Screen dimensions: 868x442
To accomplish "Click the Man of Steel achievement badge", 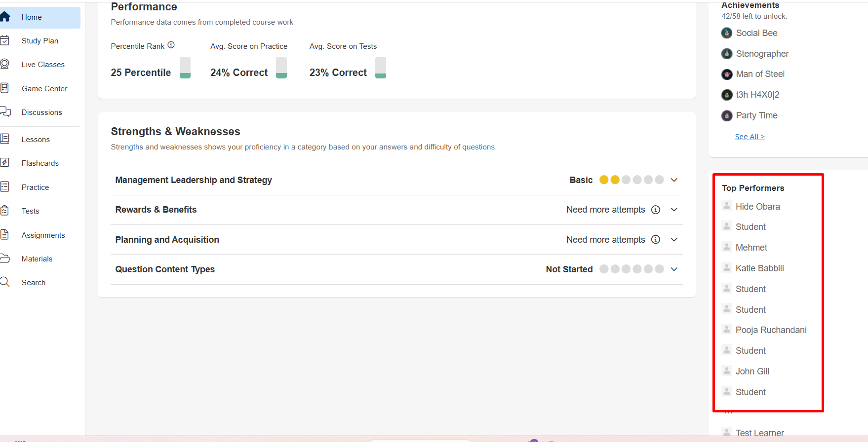I will (x=727, y=74).
